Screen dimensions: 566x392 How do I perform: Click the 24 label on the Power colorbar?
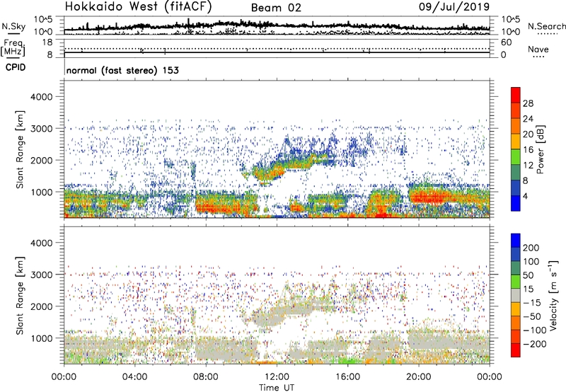click(528, 119)
